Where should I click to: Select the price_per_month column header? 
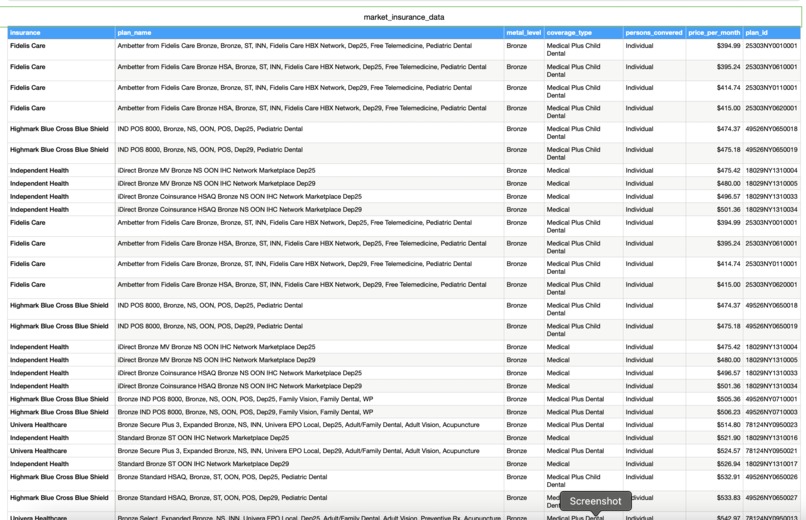(x=714, y=32)
